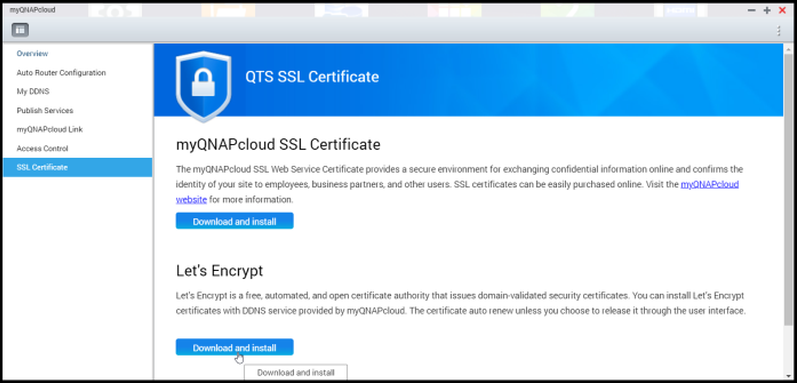797x383 pixels.
Task: Go to My DDNS section
Action: tap(33, 91)
